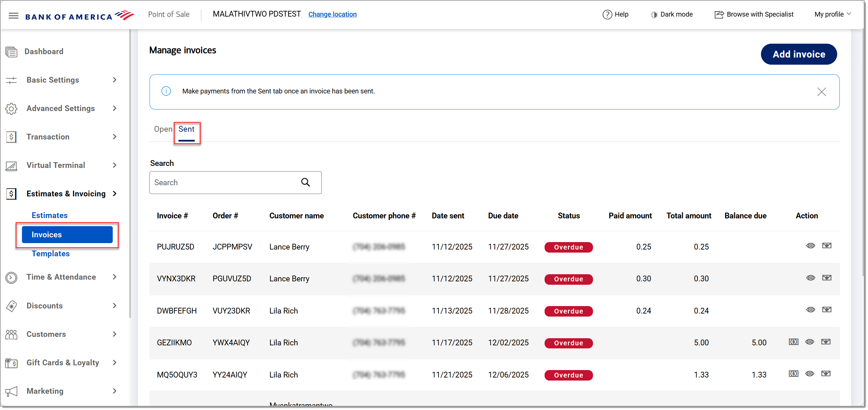
Task: Select the Invoices submenu item
Action: (67, 235)
